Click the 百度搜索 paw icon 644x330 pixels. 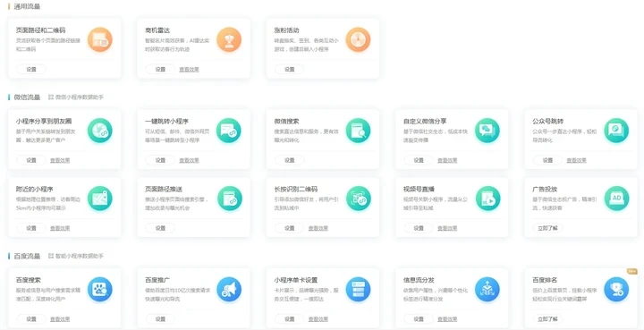(100, 290)
